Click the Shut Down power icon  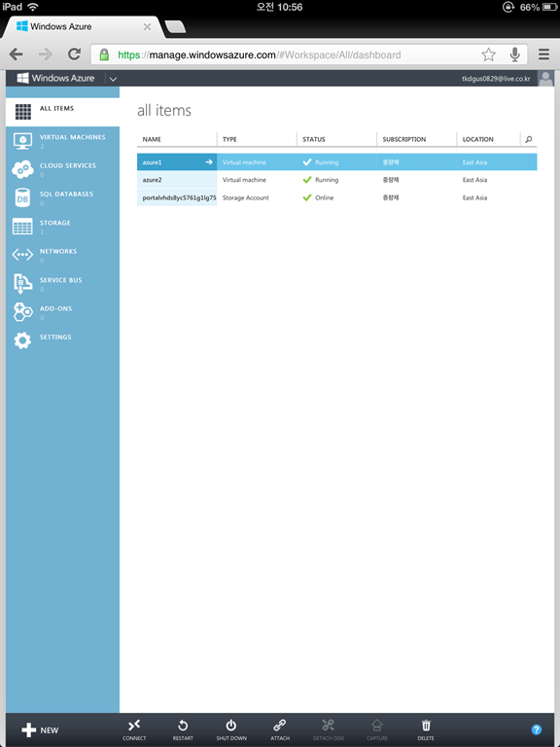click(x=231, y=726)
